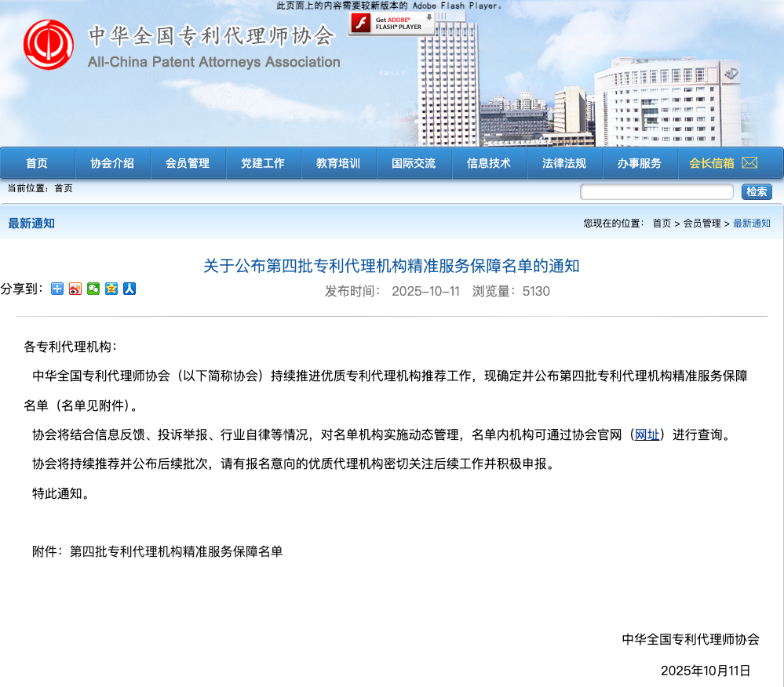Select 教育培训 in the navigation bar
Image resolution: width=784 pixels, height=687 pixels.
tap(338, 163)
